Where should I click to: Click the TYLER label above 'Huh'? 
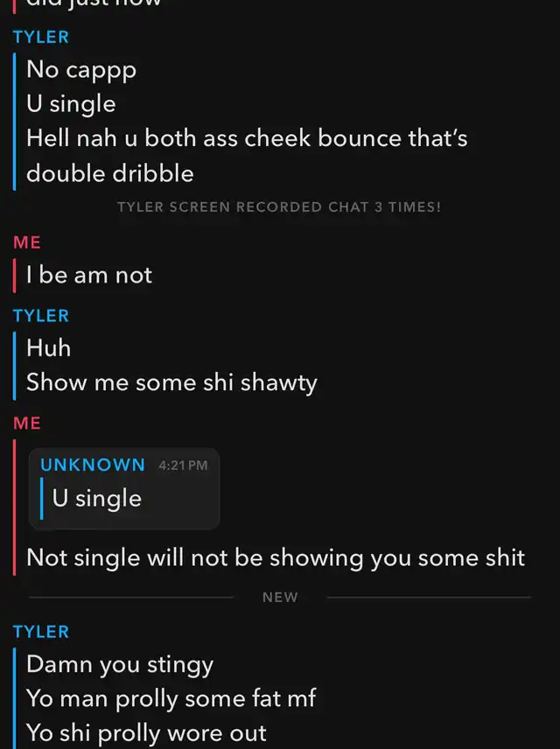click(41, 316)
